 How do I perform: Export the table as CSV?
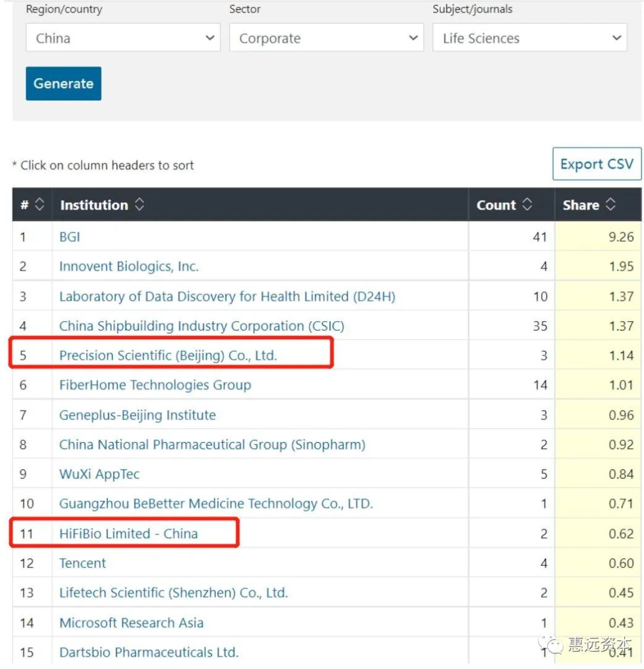click(597, 164)
